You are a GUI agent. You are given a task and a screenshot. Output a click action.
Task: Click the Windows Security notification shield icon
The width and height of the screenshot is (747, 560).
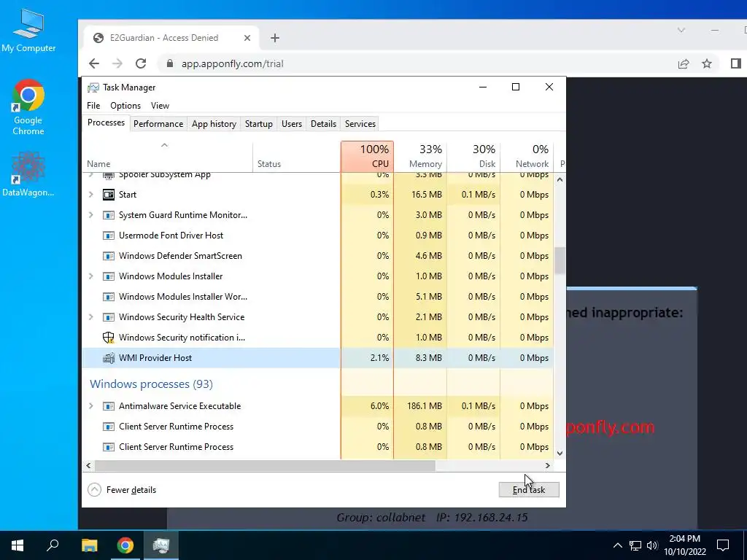(109, 337)
